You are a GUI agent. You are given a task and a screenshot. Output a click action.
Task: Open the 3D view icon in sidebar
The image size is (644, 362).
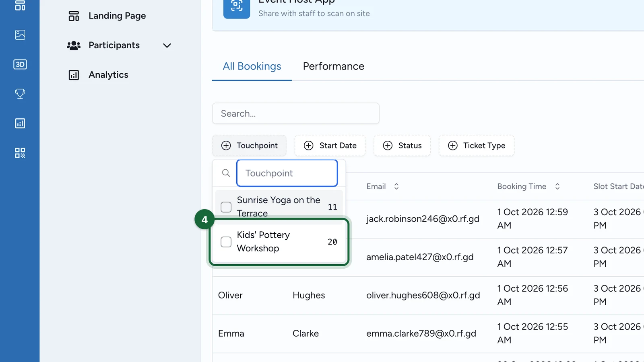[20, 64]
